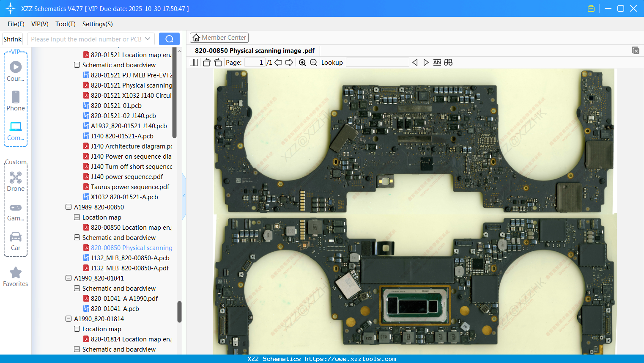The height and width of the screenshot is (363, 644).
Task: Click the Shrink button
Action: coord(13,39)
